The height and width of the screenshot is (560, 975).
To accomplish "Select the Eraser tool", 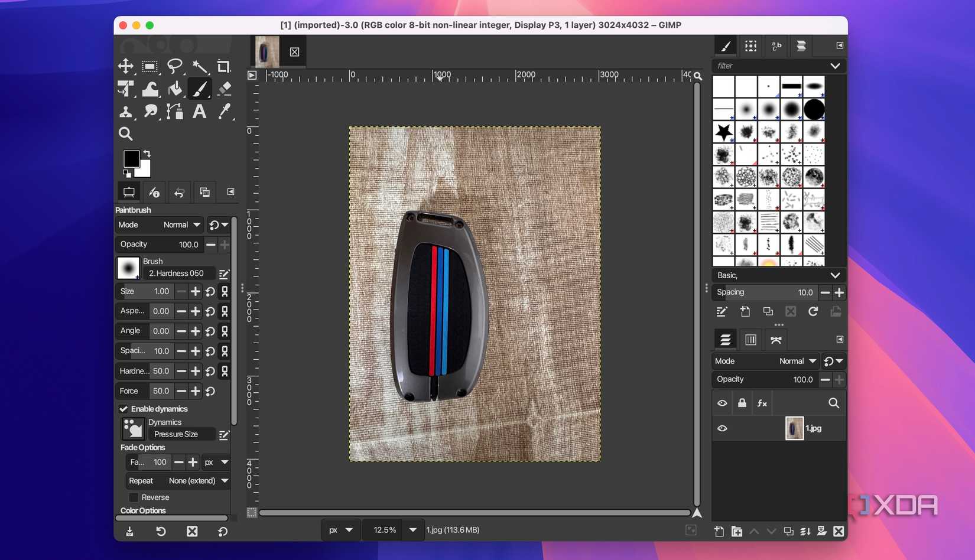I will coord(224,89).
